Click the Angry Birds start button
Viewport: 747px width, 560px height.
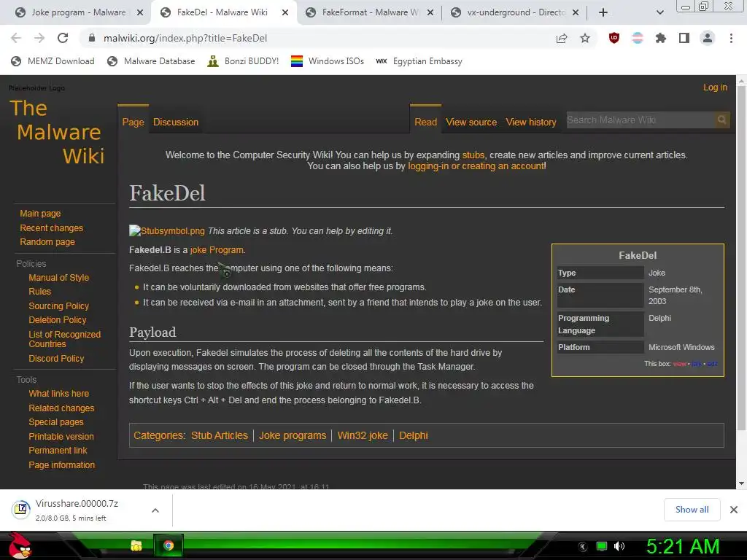[x=20, y=545]
